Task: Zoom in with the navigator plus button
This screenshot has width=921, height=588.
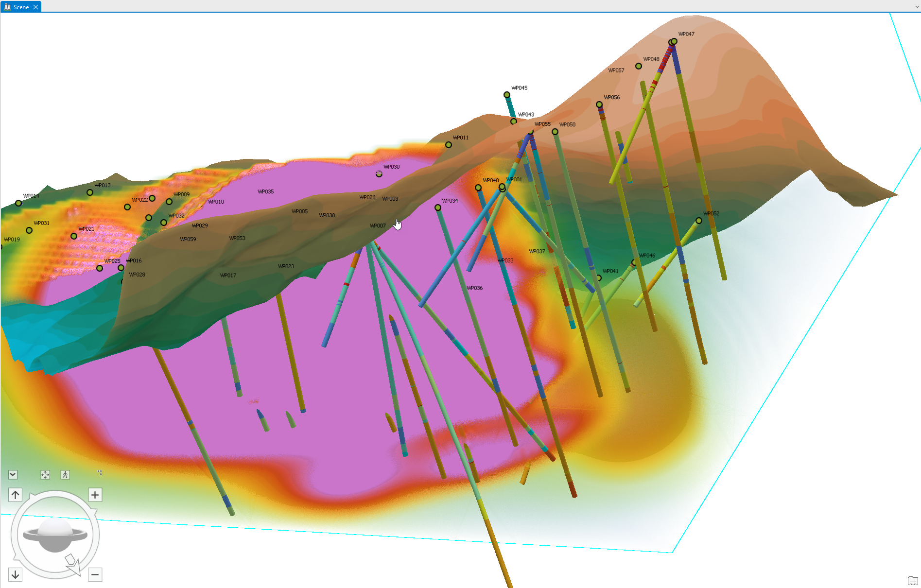Action: point(95,495)
